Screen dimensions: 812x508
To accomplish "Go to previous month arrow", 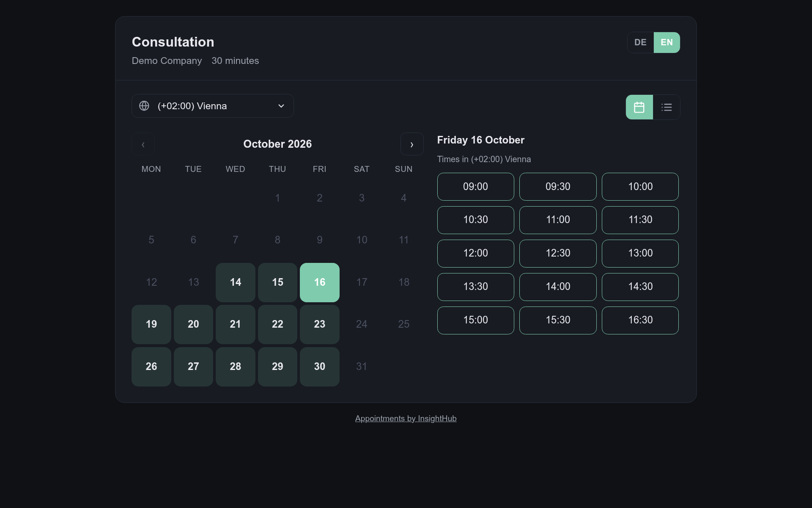I will [x=143, y=144].
